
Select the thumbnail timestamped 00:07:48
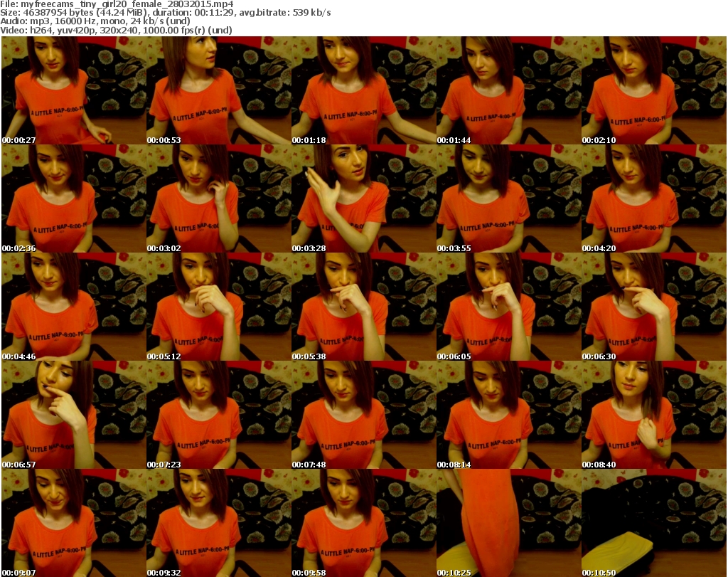(x=363, y=415)
